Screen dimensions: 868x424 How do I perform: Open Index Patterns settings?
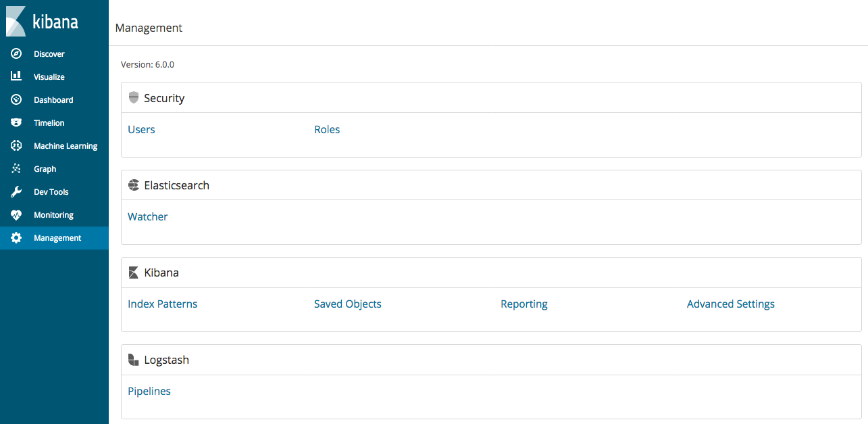click(x=162, y=304)
